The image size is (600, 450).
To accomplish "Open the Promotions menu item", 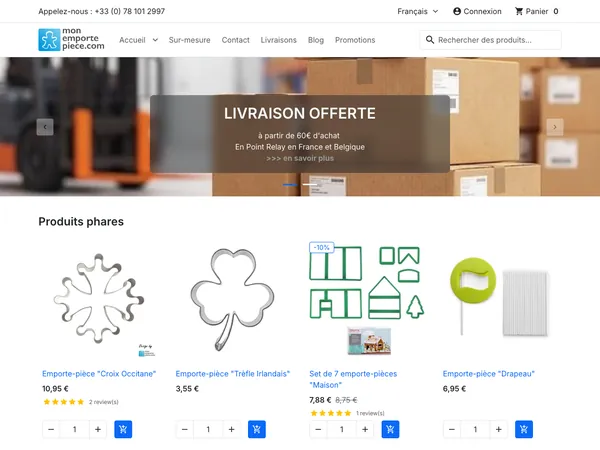I will (x=355, y=40).
